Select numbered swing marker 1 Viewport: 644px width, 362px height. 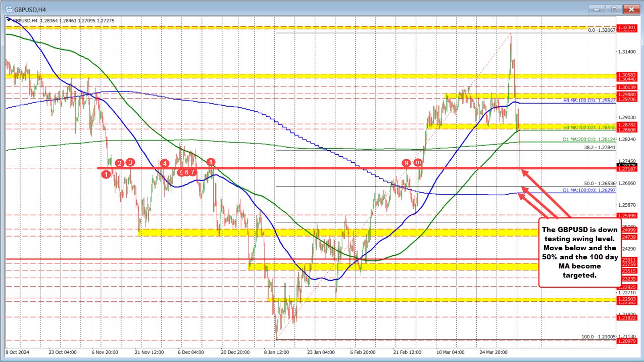pos(107,174)
